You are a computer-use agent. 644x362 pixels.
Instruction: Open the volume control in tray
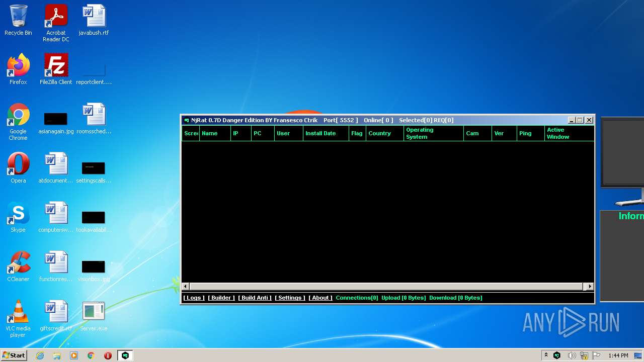tap(572, 355)
